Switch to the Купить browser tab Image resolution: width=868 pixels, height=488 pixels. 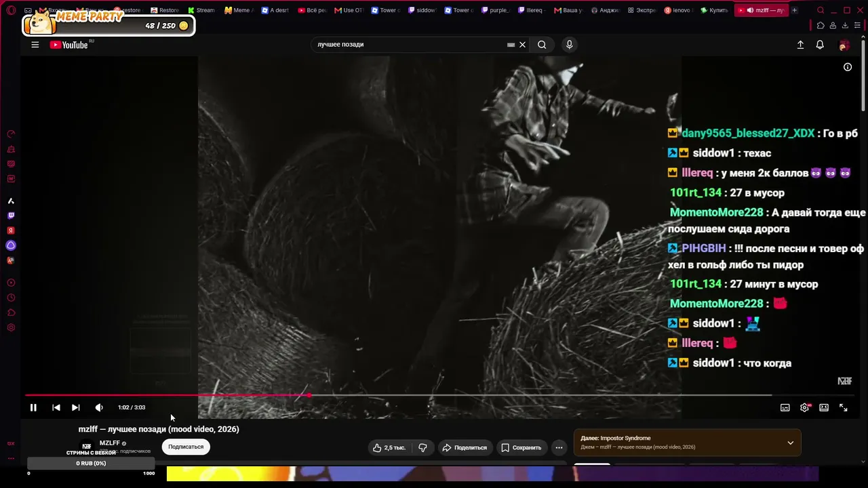pos(714,10)
